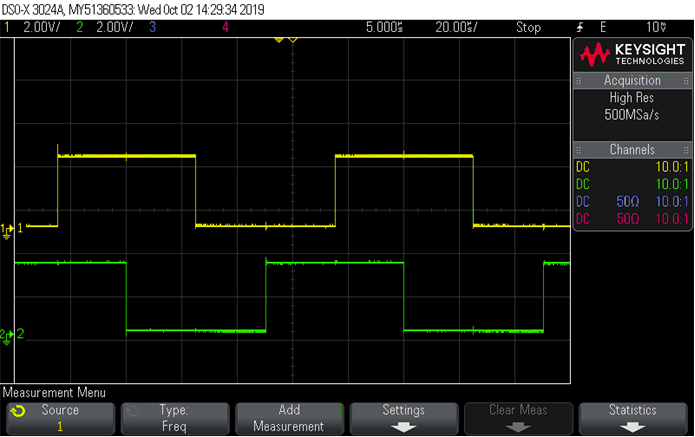The width and height of the screenshot is (695, 437).
Task: Toggle channel 1 at 2.00V/ in status bar
Action: (35, 27)
